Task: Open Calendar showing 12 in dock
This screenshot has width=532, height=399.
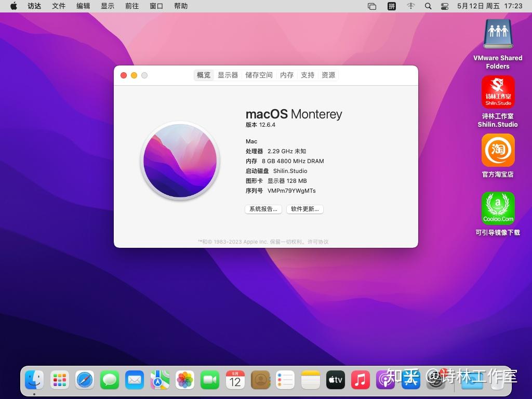Action: point(235,380)
